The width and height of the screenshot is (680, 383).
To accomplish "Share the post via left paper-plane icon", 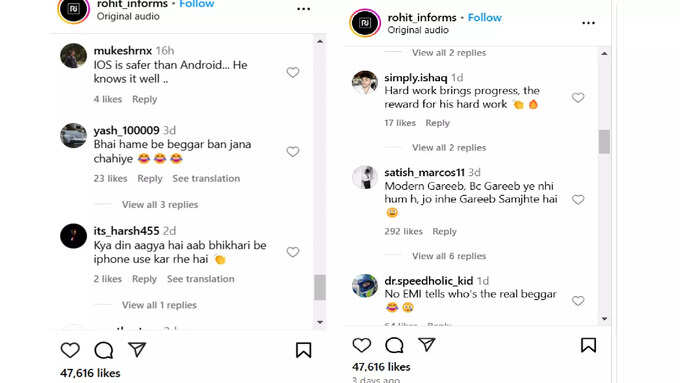I will 137,350.
